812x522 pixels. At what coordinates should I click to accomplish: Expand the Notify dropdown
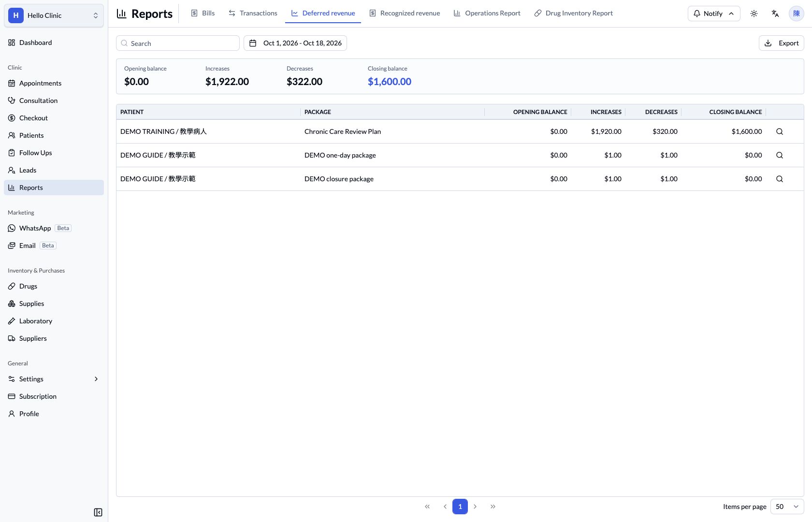714,14
